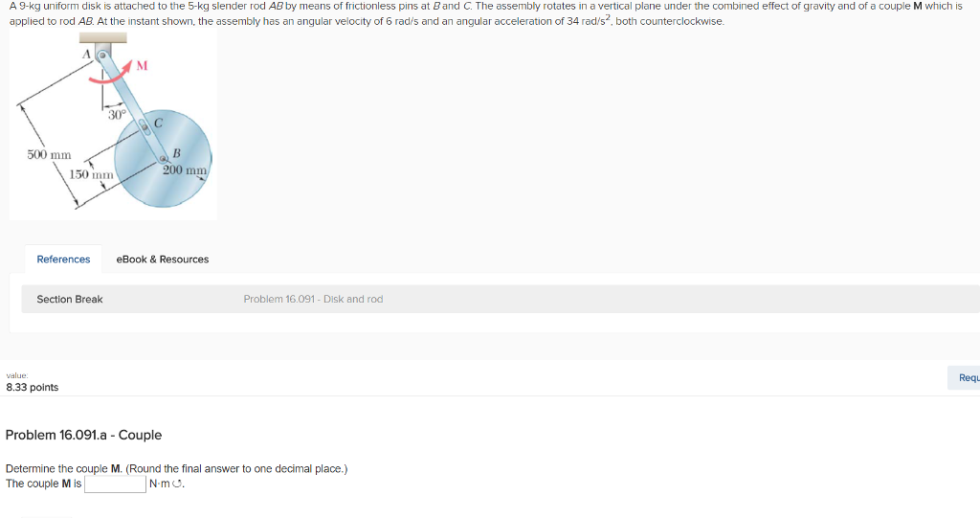Click the counterclockwise arrow icon after N·m
Viewport: 980px width, 518px height.
(x=178, y=484)
